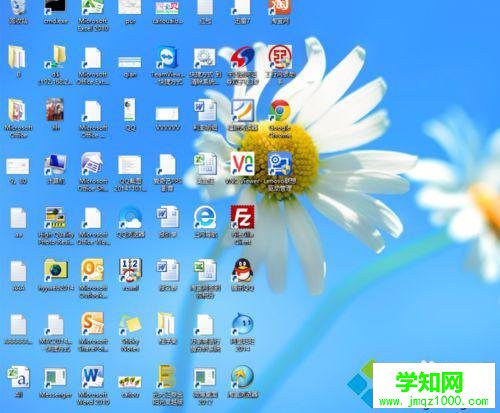Open the QQ image file icon
Screen dimensions: 500x413
click(x=130, y=110)
